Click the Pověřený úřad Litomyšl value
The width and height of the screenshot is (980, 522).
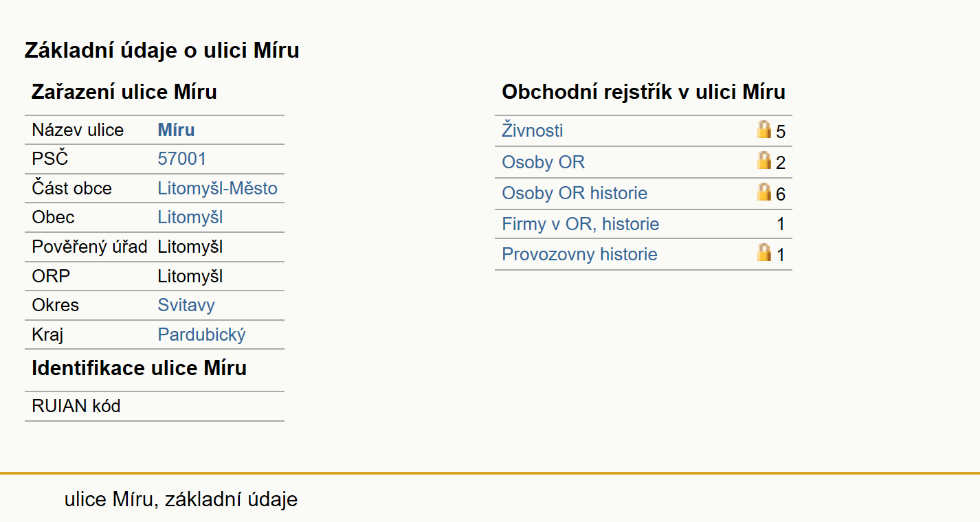(190, 247)
